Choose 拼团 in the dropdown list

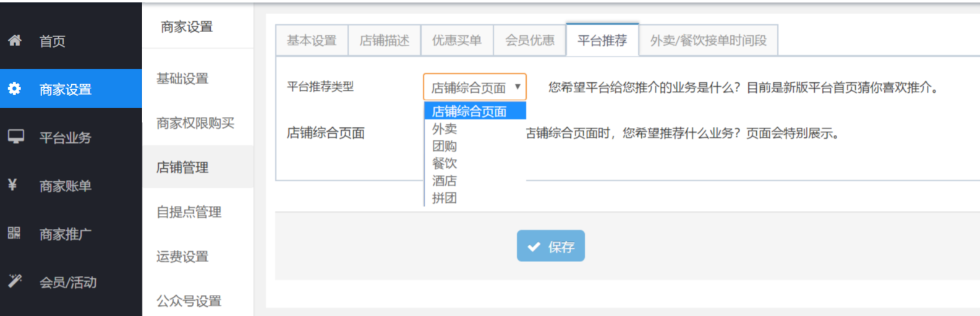[x=475, y=198]
